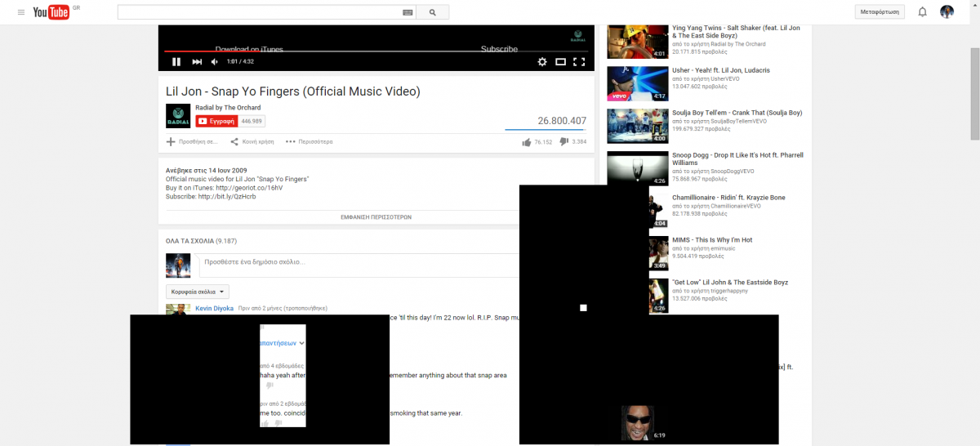980x446 pixels.
Task: Open "Get Low" Lil John video title
Action: click(x=730, y=283)
